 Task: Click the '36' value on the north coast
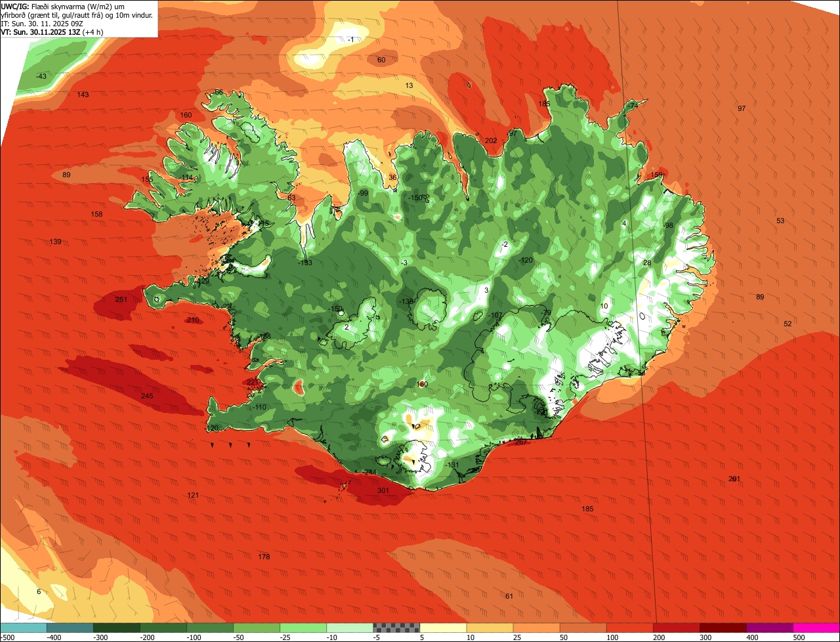(392, 177)
